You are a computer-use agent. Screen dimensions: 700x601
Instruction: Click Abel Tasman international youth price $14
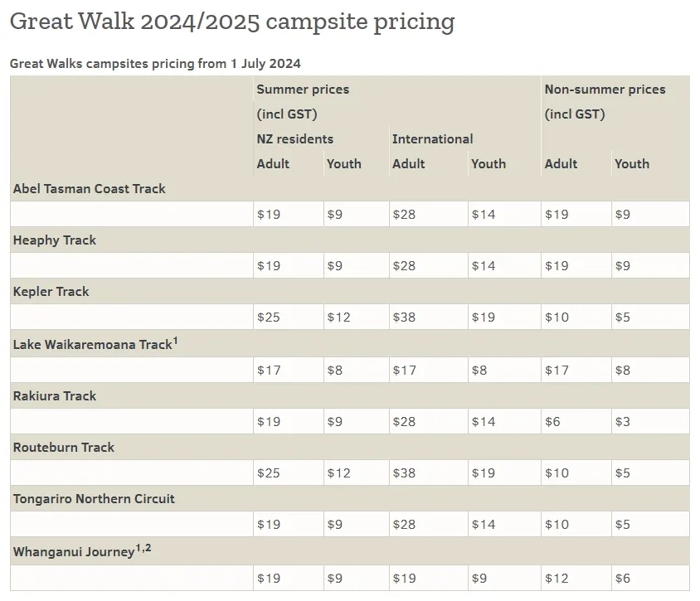(x=484, y=215)
